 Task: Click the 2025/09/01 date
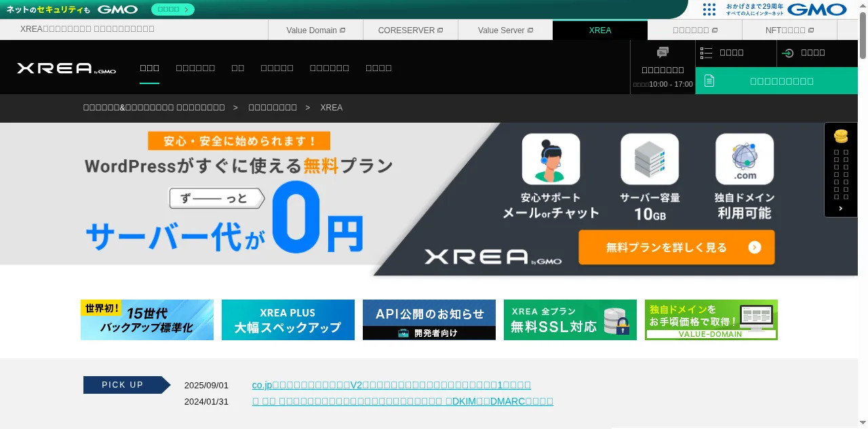point(207,386)
